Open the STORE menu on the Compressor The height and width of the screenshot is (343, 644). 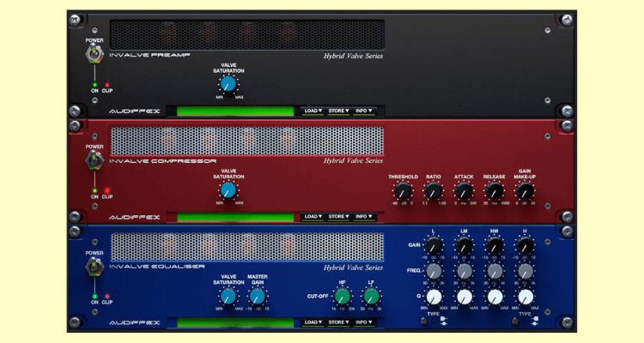coord(338,217)
